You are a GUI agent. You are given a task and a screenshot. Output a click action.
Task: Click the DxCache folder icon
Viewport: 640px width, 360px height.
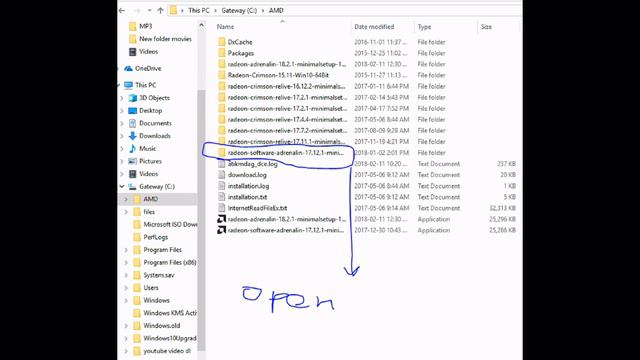pos(222,42)
